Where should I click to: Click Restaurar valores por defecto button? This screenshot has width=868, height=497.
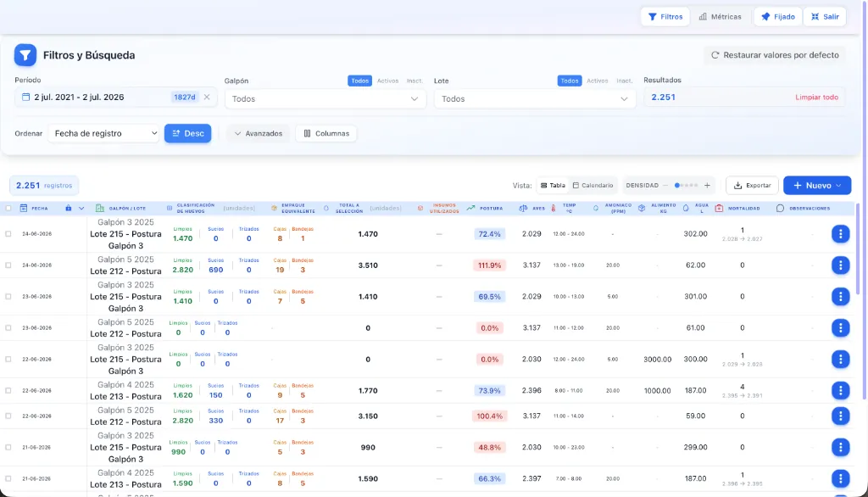click(x=775, y=55)
